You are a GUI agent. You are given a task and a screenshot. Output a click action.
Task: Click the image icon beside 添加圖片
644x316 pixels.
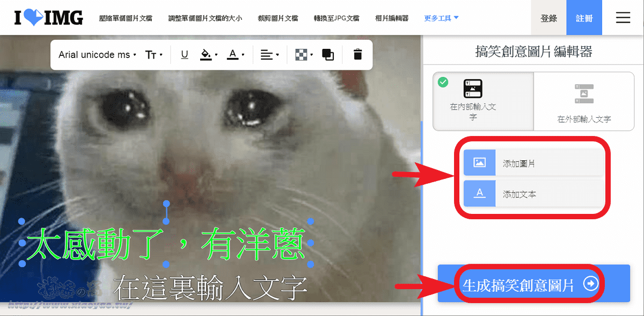coord(480,163)
